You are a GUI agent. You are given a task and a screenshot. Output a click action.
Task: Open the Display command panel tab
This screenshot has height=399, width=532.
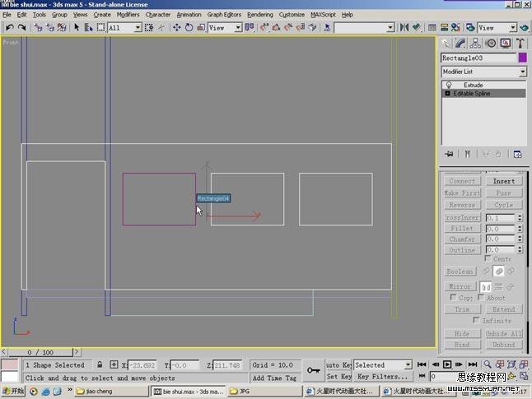506,43
